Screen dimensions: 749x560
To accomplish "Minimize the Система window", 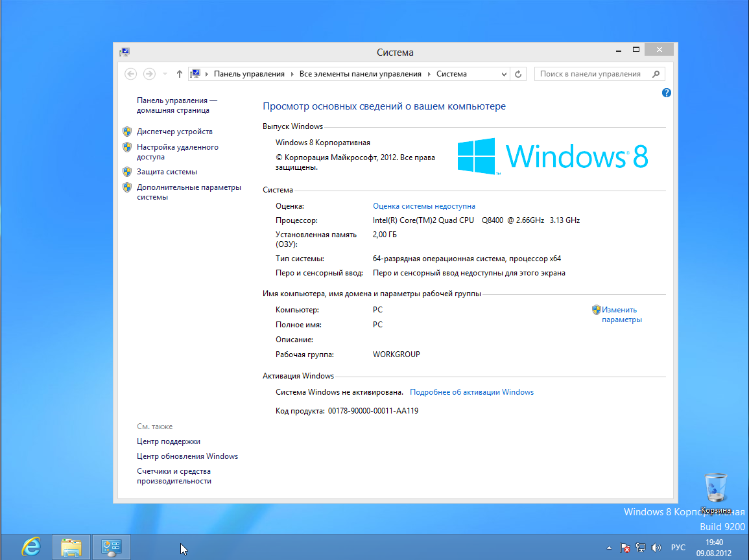I will [619, 50].
